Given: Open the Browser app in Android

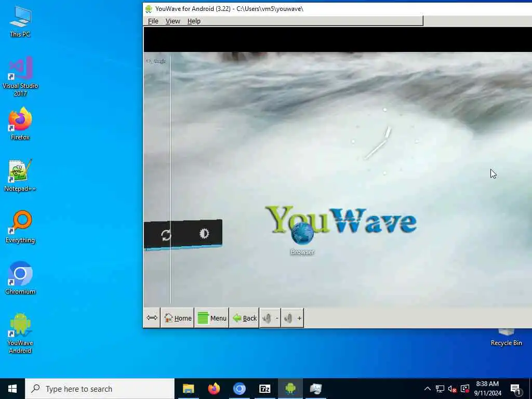Looking at the screenshot, I should (302, 238).
